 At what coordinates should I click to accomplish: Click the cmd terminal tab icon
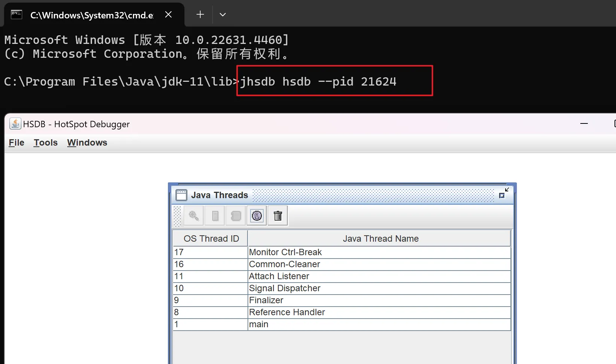coord(17,15)
